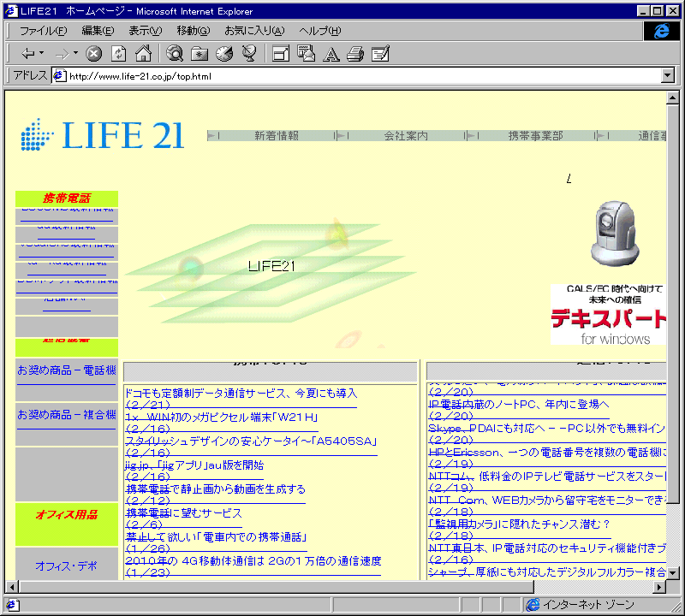Viewport: 685px width, 616px height.
Task: Click the Font size A icon
Action: click(331, 54)
